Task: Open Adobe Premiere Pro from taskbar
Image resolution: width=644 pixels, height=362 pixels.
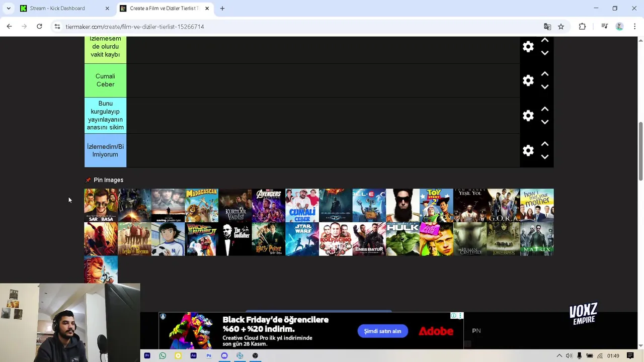Action: point(147,355)
